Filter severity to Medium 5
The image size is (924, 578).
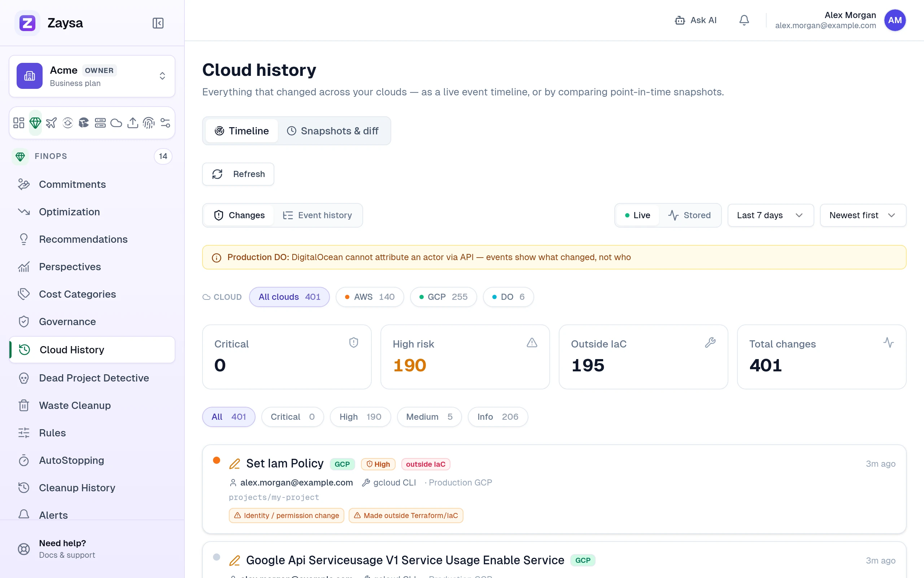429,417
